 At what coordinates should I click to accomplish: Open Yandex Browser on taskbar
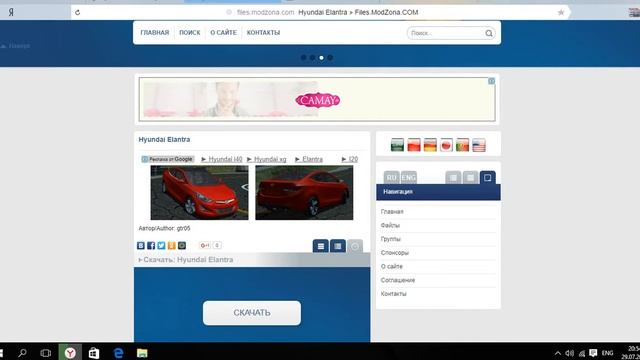pyautogui.click(x=70, y=353)
